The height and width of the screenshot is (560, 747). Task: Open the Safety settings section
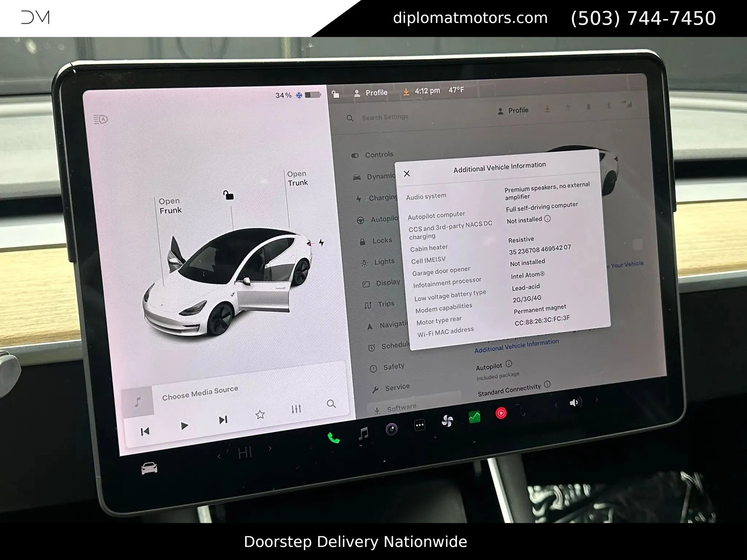point(392,366)
